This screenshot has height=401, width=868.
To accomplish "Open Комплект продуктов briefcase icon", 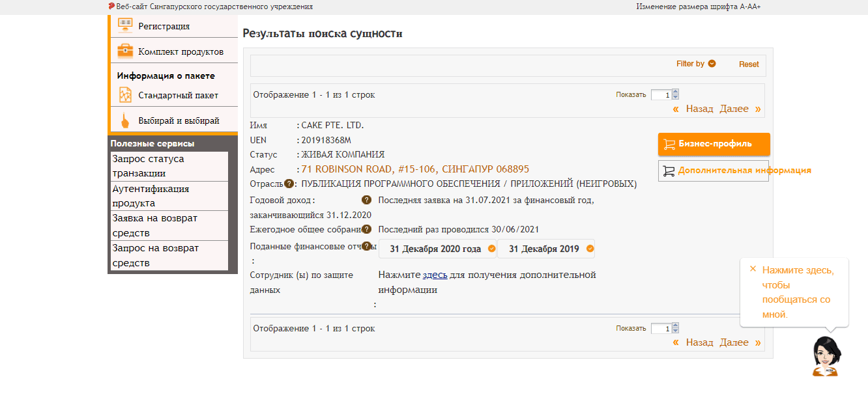I will [125, 51].
